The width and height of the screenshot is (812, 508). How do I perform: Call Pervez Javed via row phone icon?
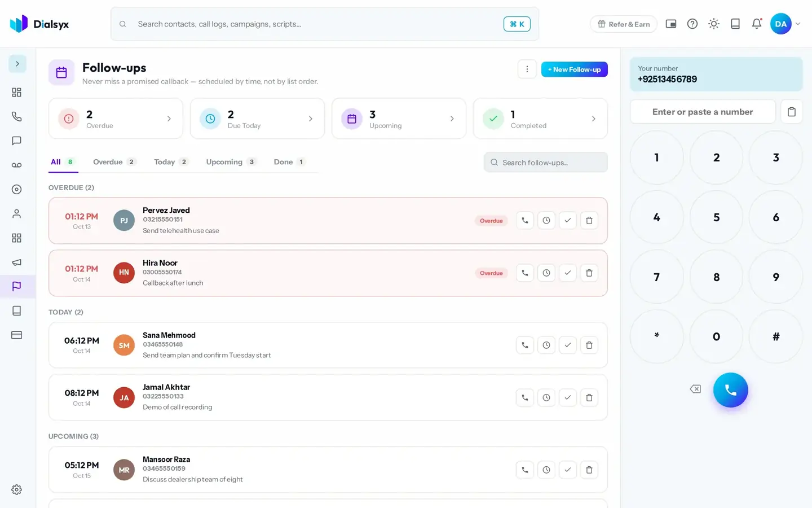[524, 221]
